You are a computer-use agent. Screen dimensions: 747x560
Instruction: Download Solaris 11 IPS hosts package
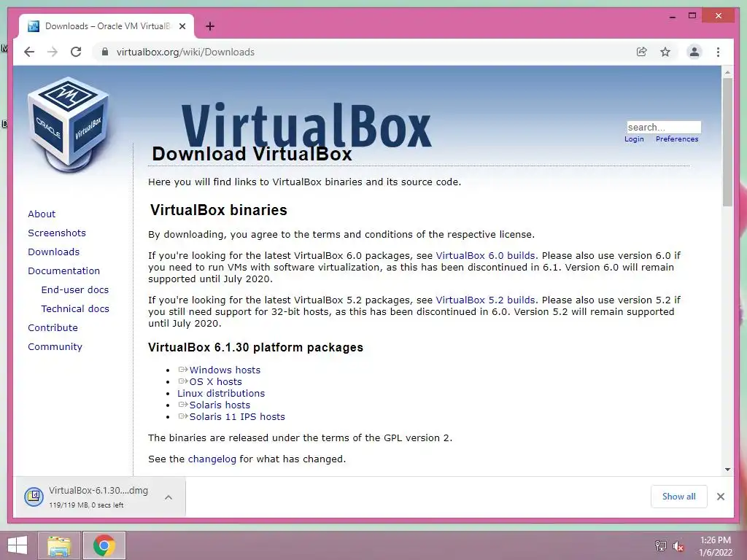[x=237, y=416]
